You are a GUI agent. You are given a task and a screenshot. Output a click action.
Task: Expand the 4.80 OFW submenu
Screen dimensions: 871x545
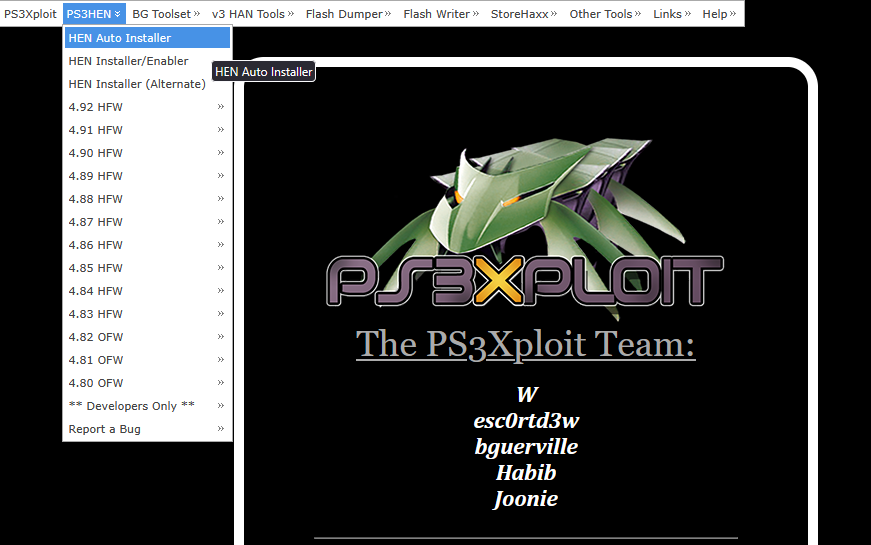tap(147, 383)
